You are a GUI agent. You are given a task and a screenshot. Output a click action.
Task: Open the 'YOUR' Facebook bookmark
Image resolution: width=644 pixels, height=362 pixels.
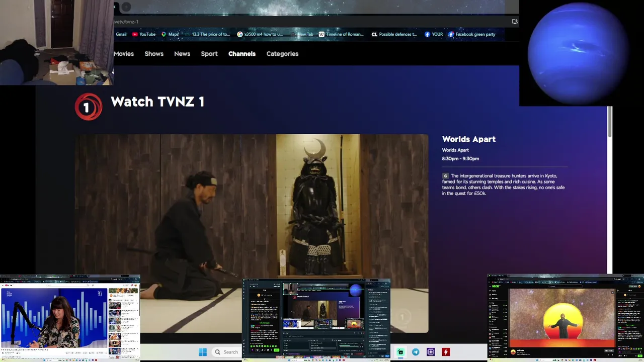point(434,34)
